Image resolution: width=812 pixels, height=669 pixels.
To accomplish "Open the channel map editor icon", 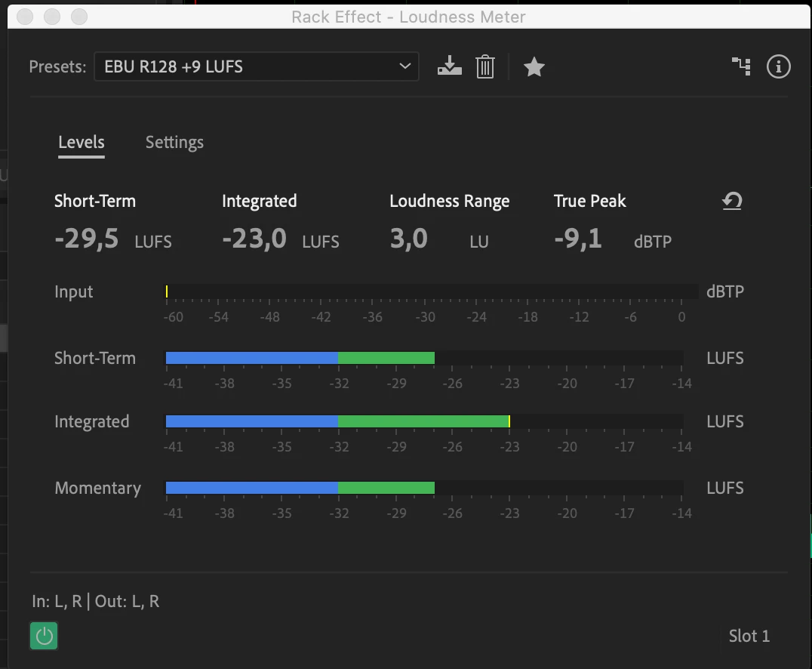I will click(741, 66).
